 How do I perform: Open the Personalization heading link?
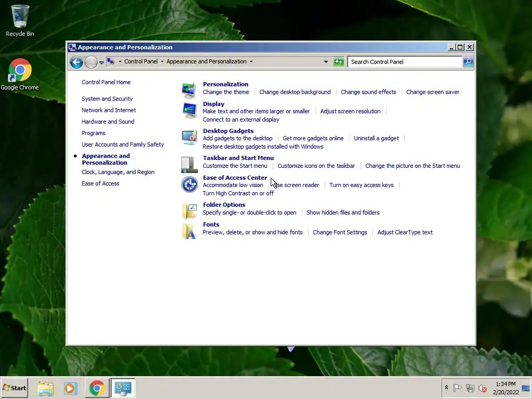tap(225, 84)
